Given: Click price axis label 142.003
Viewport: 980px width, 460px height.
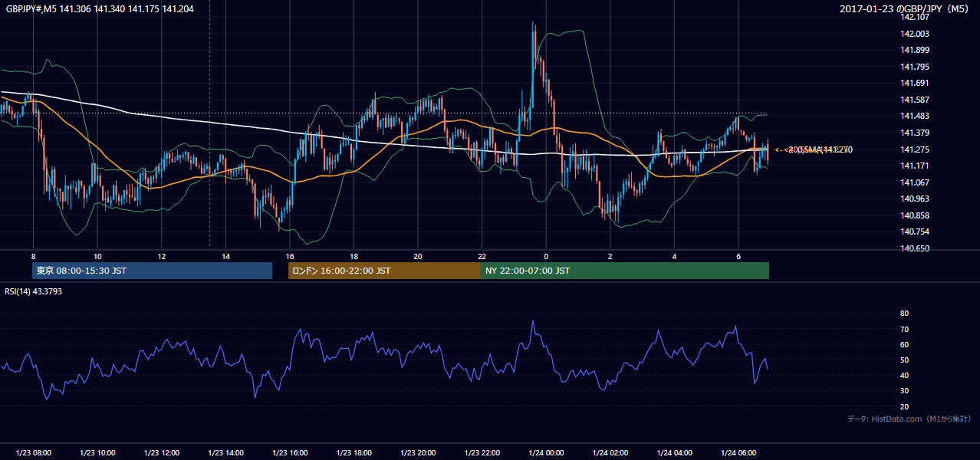Looking at the screenshot, I should click(916, 34).
